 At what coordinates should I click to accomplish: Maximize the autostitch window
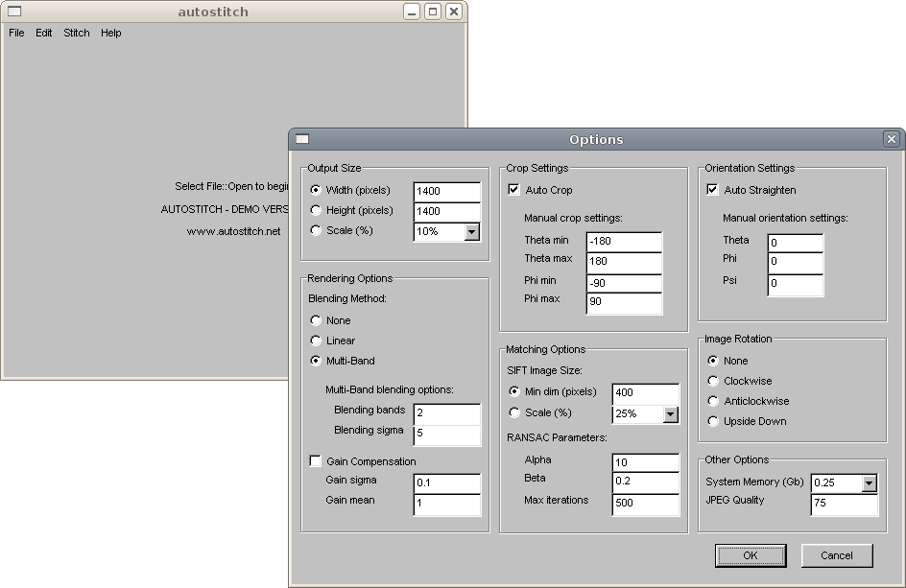(433, 12)
